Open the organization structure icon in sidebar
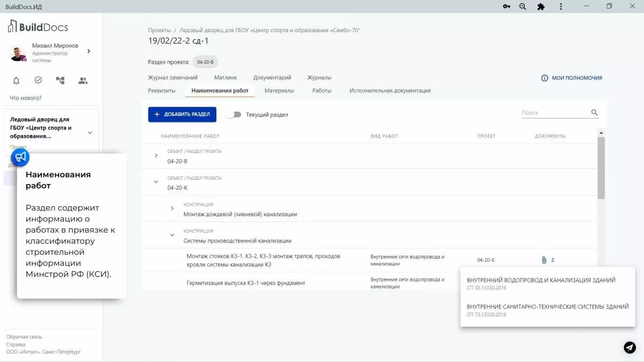 point(60,80)
